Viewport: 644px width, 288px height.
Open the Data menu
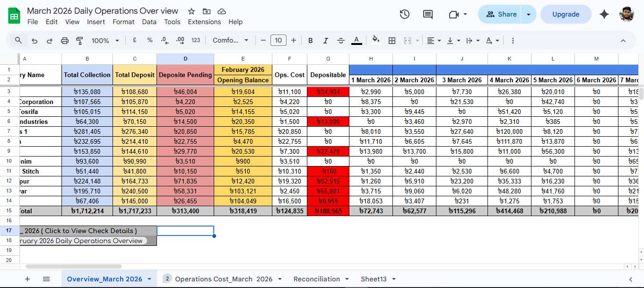149,22
